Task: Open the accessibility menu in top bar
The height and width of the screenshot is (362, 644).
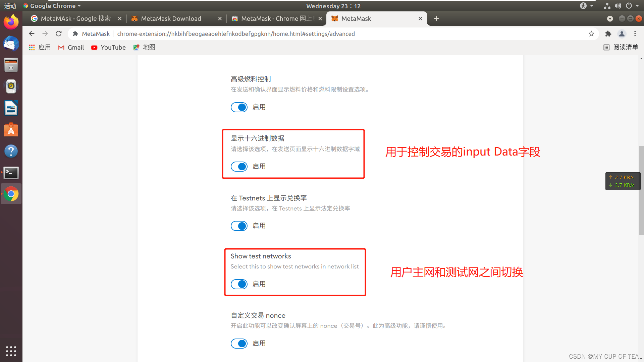Action: 586,6
